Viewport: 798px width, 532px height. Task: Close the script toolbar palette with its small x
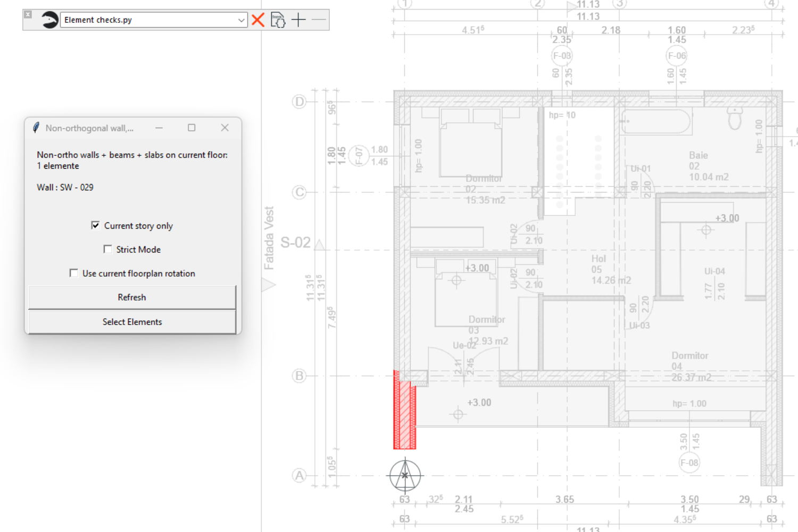(x=28, y=14)
